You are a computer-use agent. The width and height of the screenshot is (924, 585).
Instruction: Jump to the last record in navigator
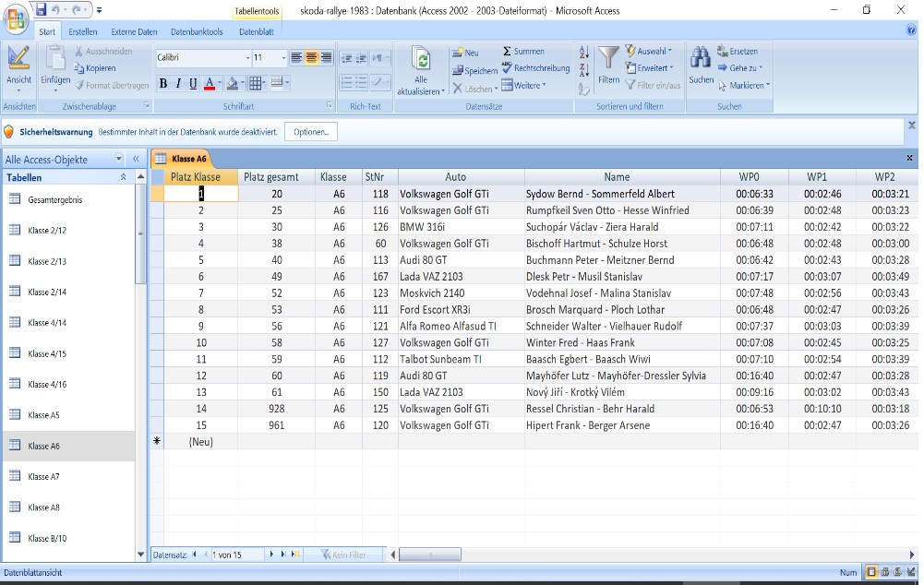(282, 555)
